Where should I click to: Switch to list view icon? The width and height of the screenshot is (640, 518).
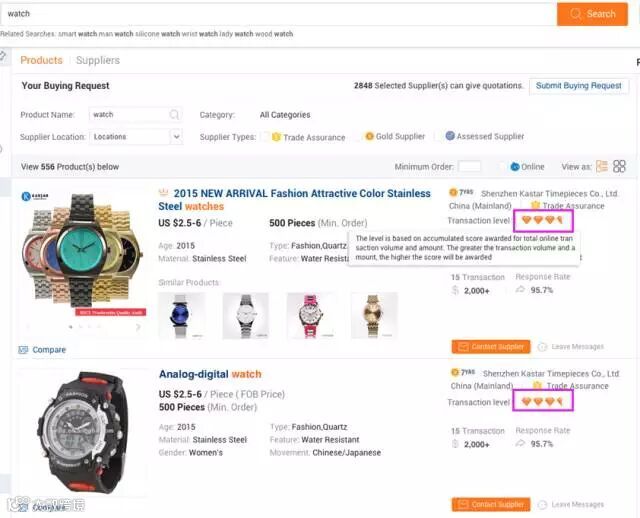click(x=602, y=167)
